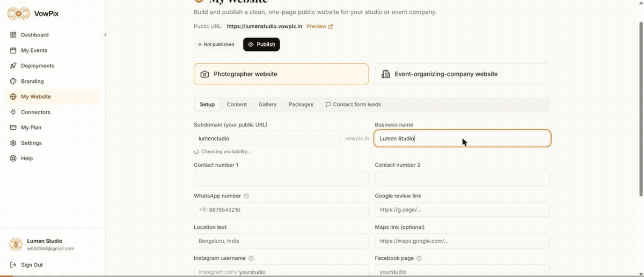The width and height of the screenshot is (644, 277).
Task: Click the Location text field
Action: (x=281, y=241)
